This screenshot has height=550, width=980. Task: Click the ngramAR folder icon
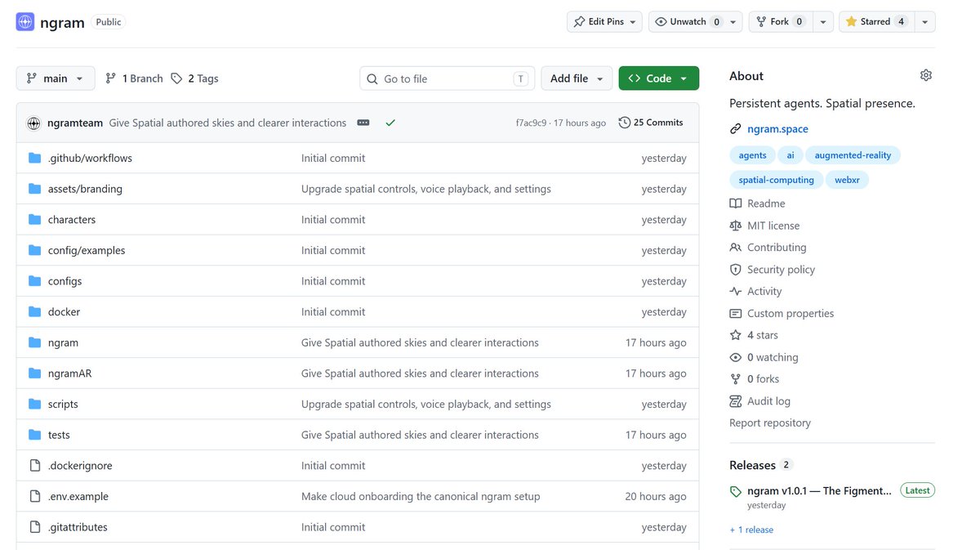tap(34, 373)
